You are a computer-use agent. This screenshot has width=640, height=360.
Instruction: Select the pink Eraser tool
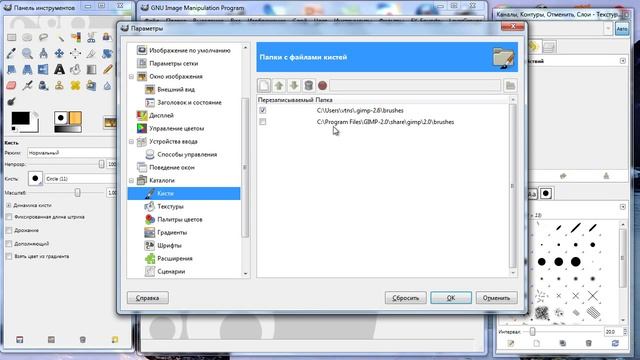(x=11, y=85)
